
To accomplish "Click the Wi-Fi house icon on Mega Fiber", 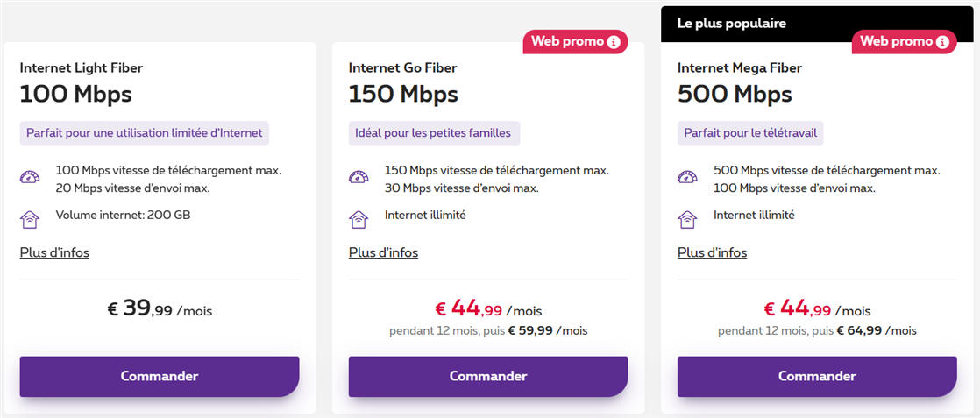I will [x=687, y=218].
